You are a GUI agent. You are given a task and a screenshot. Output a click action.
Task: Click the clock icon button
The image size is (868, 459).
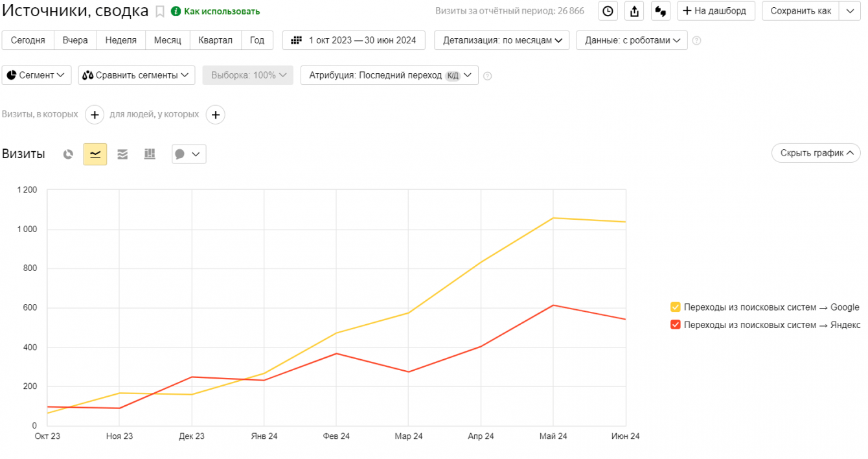click(x=608, y=11)
